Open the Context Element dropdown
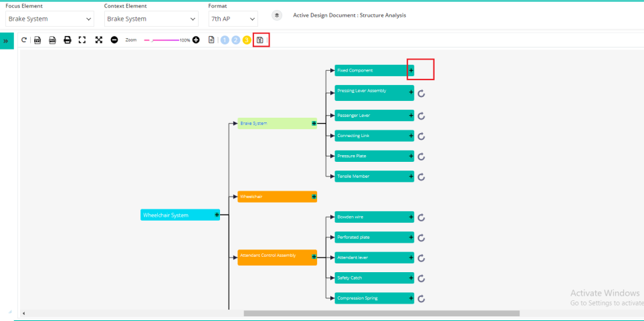Screen dimensions: 644x321 [x=151, y=19]
